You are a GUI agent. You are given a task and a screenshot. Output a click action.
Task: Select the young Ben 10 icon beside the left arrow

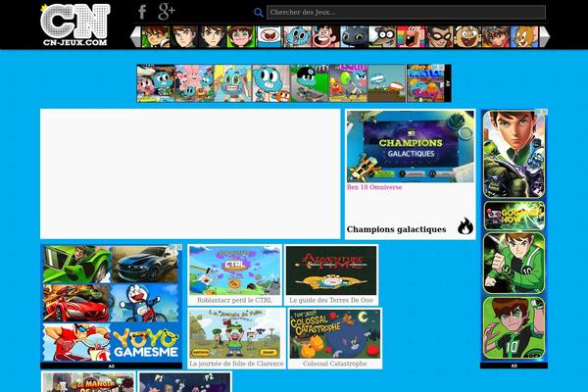[156, 37]
